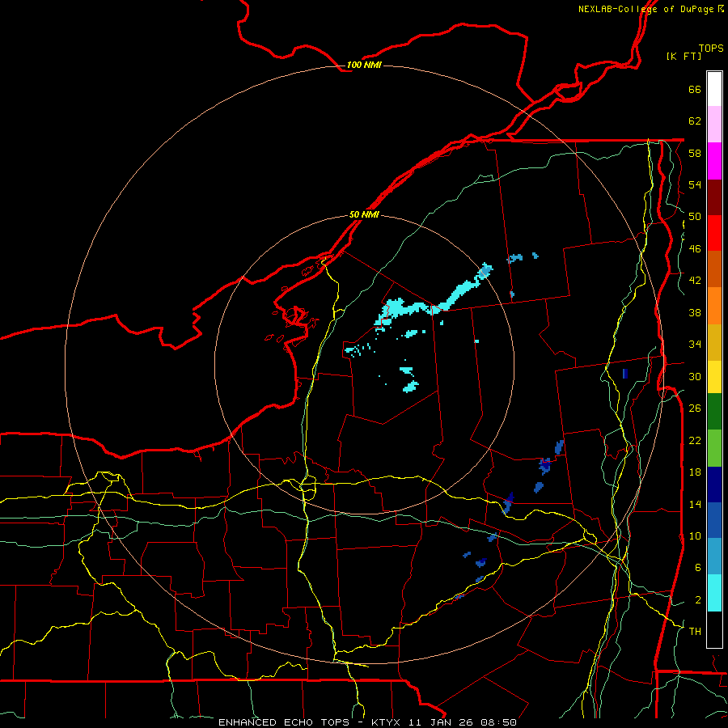Image resolution: width=728 pixels, height=728 pixels.
Task: Click the legend value 42
Action: [695, 281]
